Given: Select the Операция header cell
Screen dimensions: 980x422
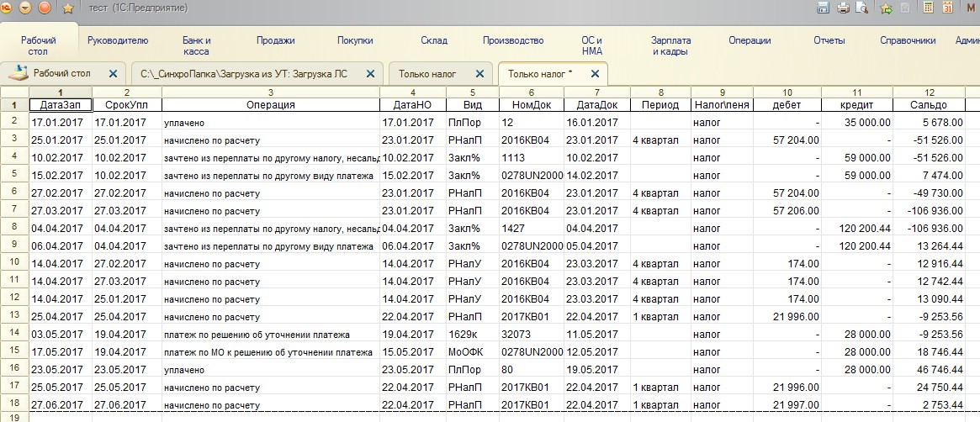Looking at the screenshot, I should (x=270, y=105).
